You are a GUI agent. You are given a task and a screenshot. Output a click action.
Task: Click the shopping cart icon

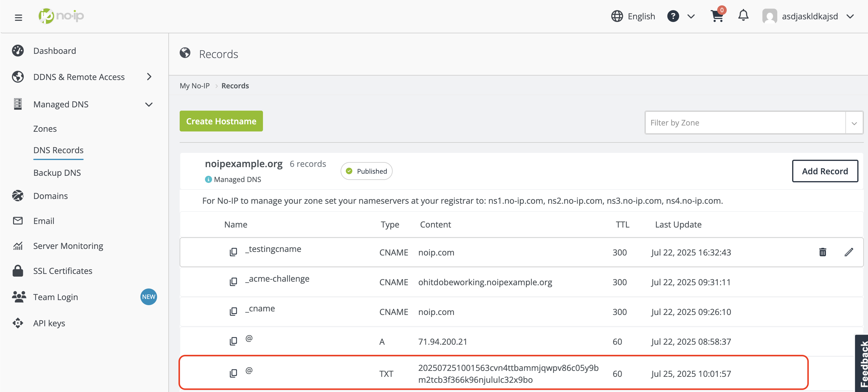[717, 16]
